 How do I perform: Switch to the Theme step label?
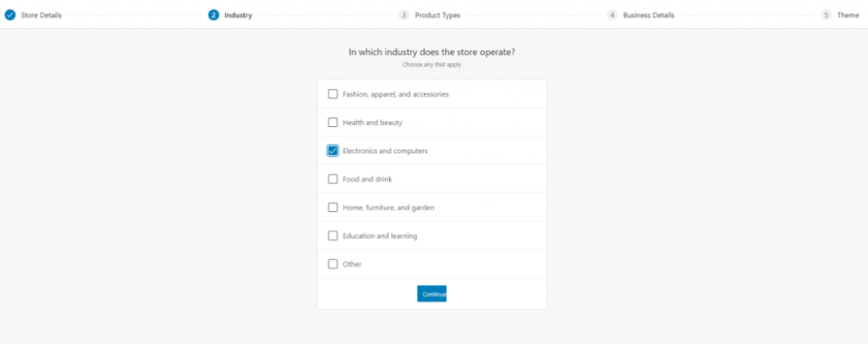coord(848,15)
